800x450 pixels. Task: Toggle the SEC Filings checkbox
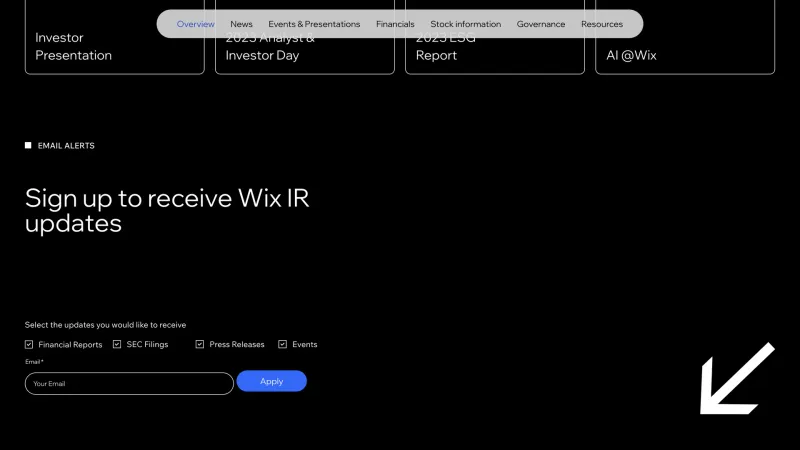117,344
